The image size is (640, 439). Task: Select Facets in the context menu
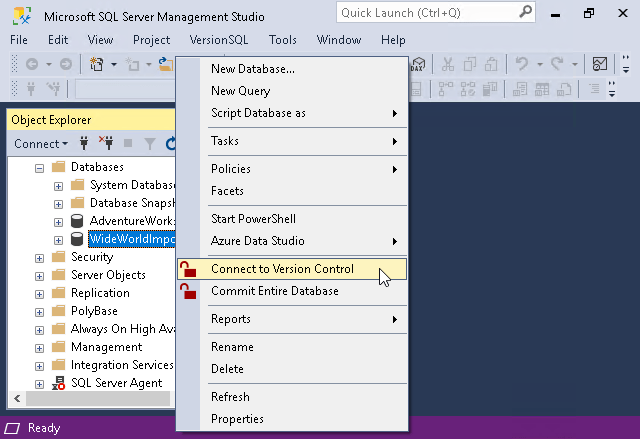[x=292, y=191]
